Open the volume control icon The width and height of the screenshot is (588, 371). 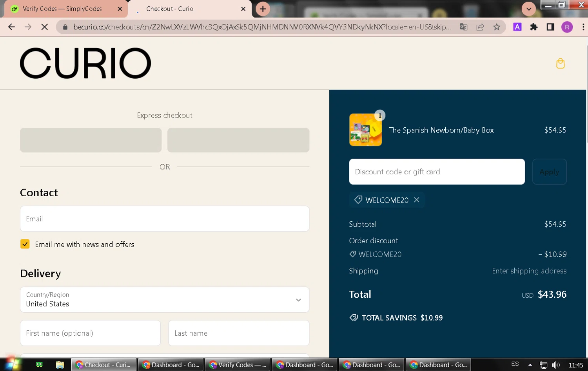pos(556,365)
